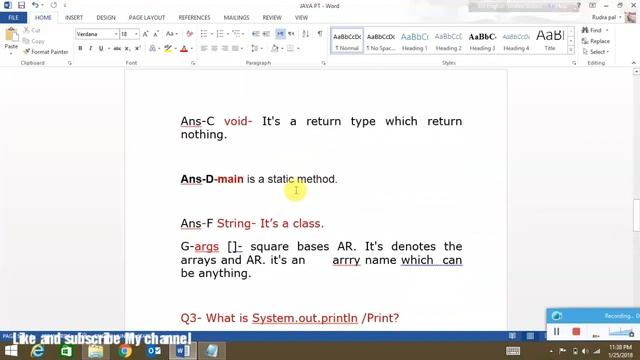Switch to the INSERT tab

coord(74,18)
